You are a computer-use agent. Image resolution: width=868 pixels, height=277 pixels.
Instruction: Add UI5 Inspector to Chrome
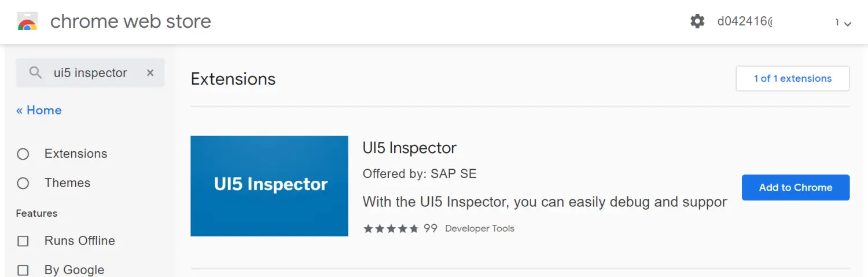point(796,188)
